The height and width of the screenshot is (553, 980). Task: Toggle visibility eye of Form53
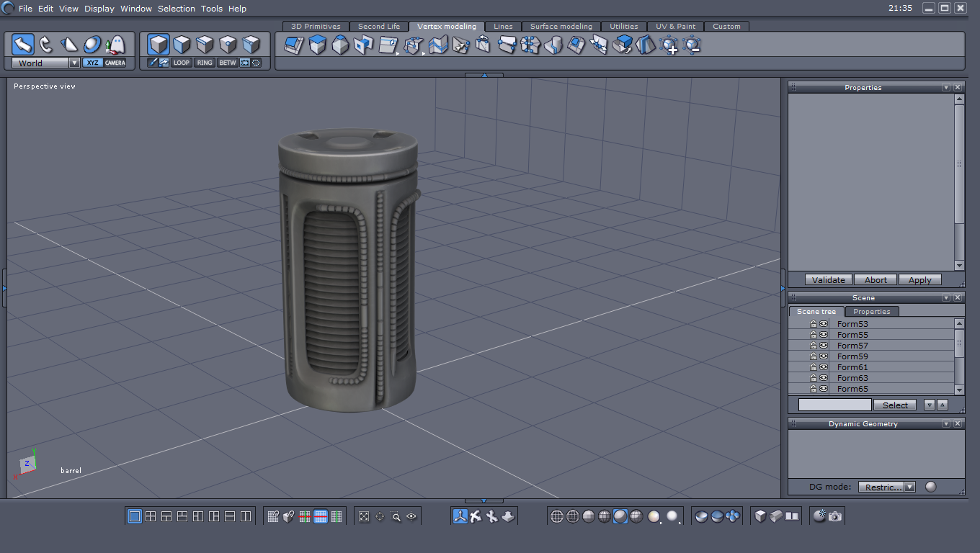824,324
